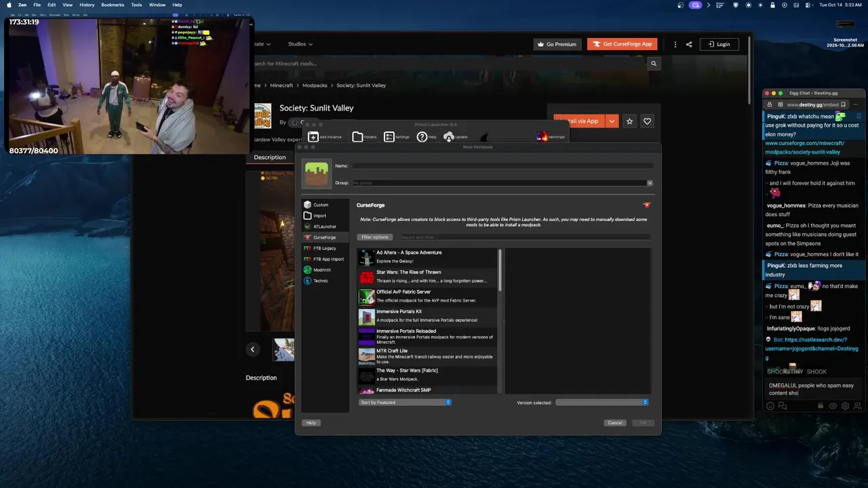Choose the Technic source

325,281
